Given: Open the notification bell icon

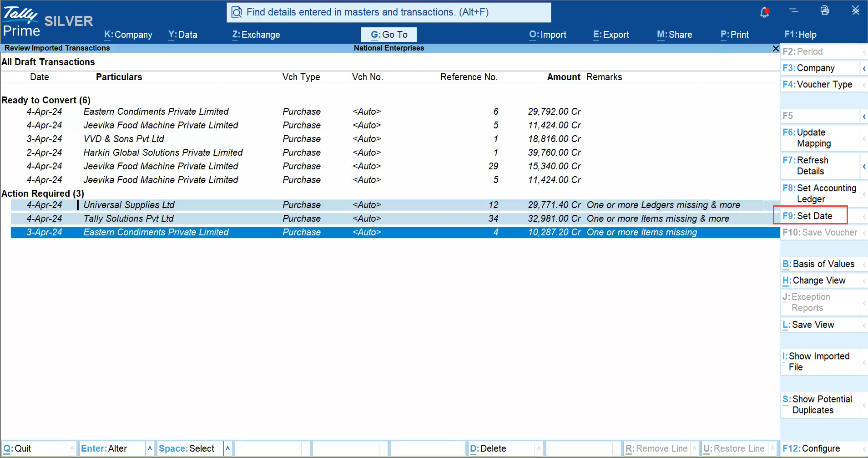Looking at the screenshot, I should tap(765, 12).
